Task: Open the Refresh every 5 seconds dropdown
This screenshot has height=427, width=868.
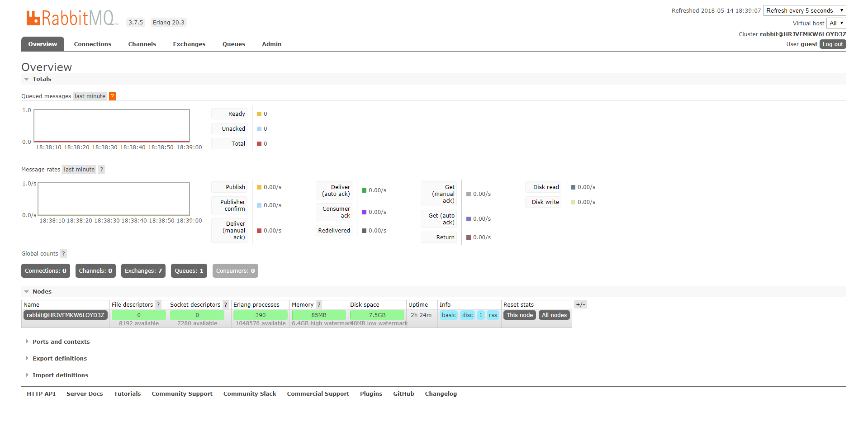Action: click(805, 10)
